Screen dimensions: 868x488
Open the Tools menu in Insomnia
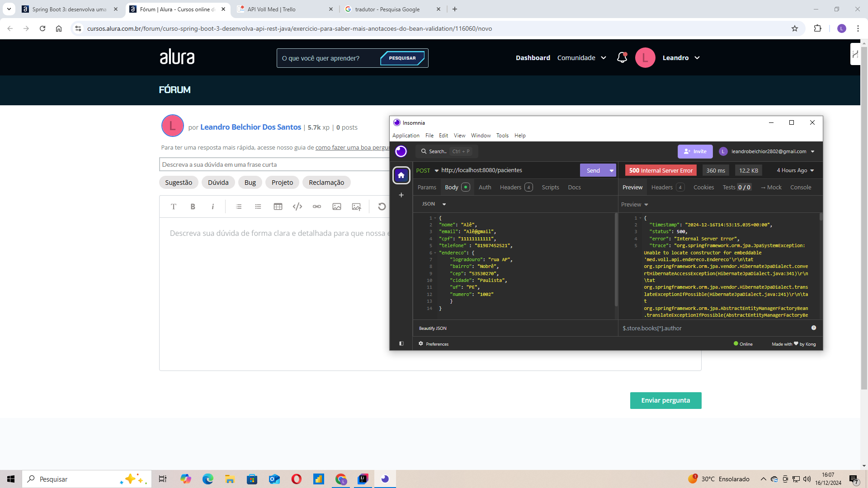502,136
